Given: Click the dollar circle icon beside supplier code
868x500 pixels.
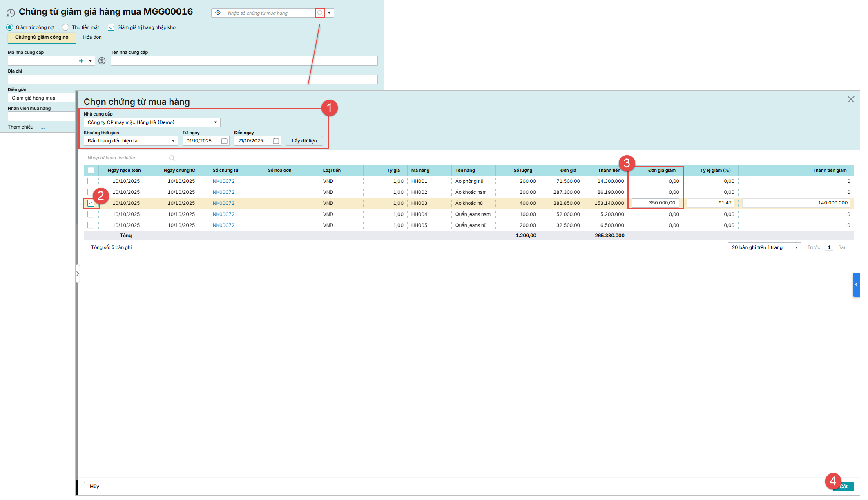Looking at the screenshot, I should click(102, 61).
